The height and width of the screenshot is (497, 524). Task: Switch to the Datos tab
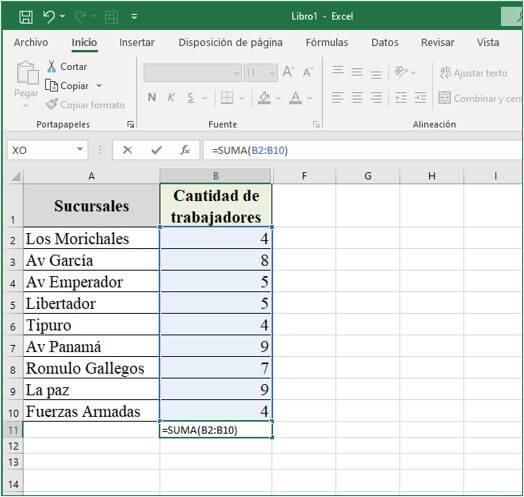(385, 42)
